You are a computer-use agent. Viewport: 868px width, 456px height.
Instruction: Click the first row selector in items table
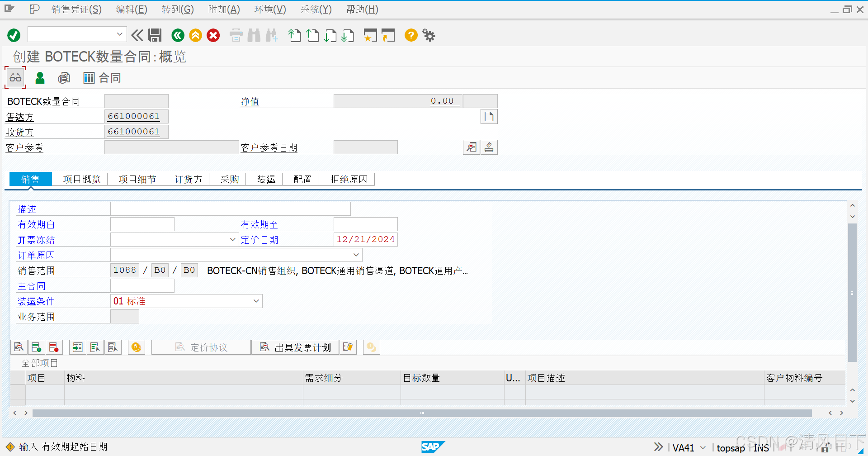pyautogui.click(x=18, y=392)
